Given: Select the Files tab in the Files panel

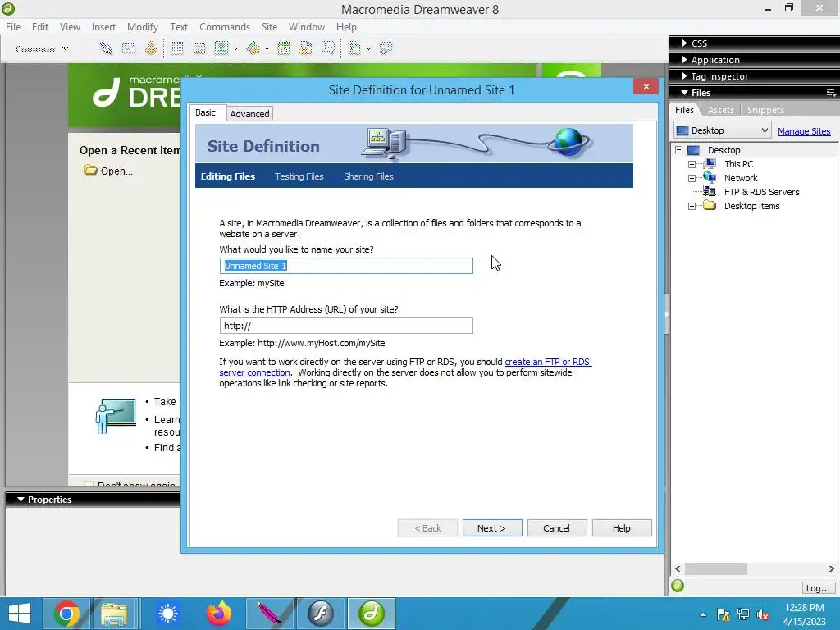Looking at the screenshot, I should [x=684, y=110].
